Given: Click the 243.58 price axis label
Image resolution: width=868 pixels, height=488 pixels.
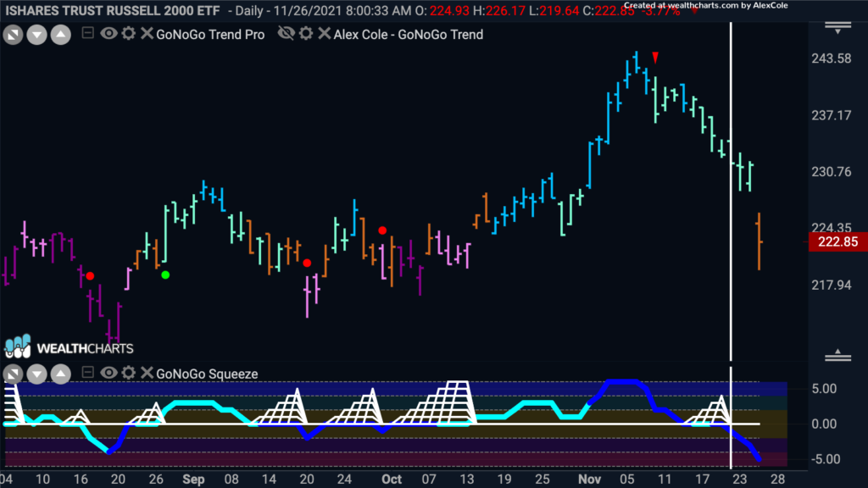Looking at the screenshot, I should click(831, 58).
